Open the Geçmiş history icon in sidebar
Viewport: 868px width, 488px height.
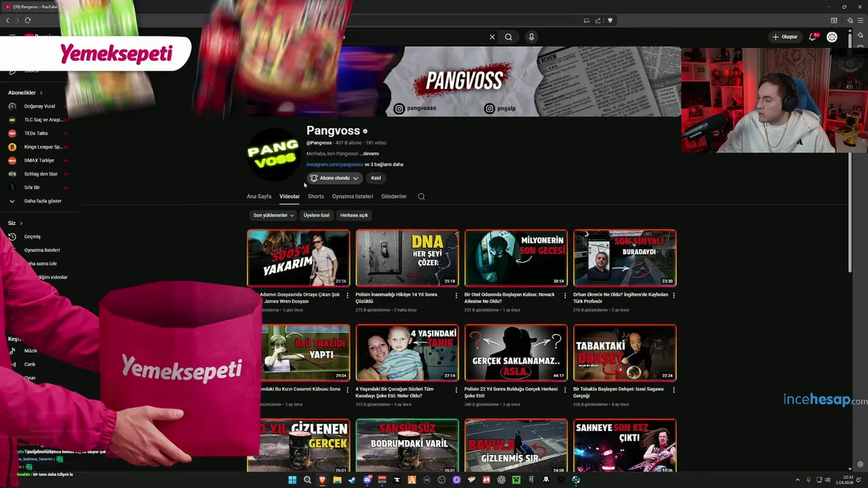[x=12, y=237]
